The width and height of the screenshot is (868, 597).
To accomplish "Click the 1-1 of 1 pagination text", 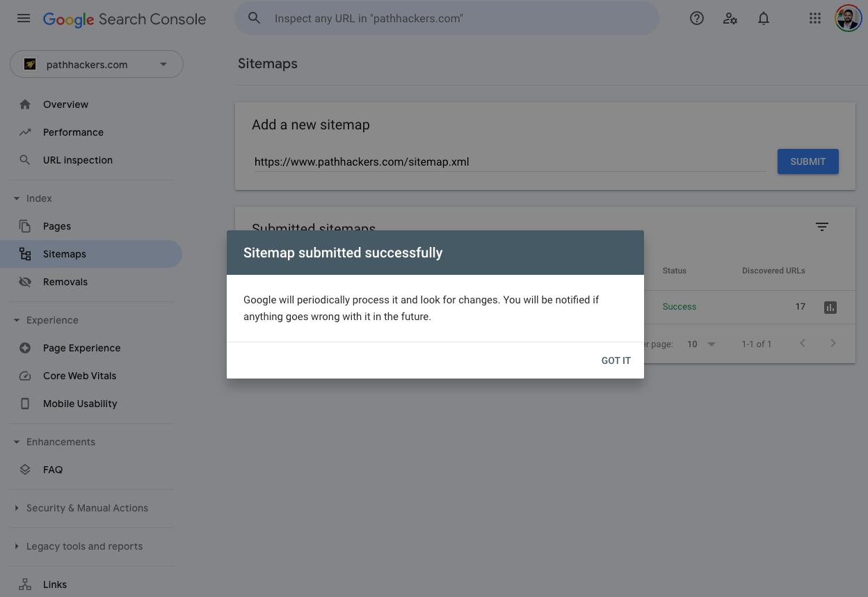I will (x=757, y=344).
